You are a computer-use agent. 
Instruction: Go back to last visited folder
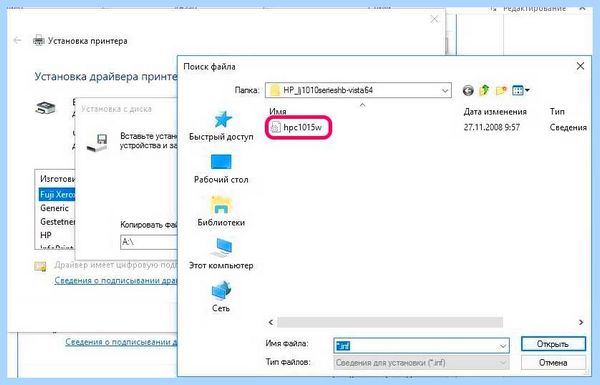click(x=468, y=91)
